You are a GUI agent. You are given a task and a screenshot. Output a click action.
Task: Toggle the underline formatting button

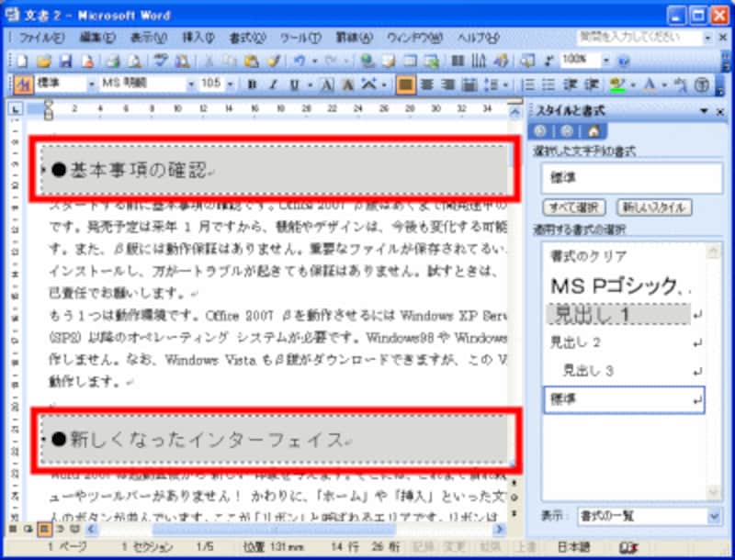click(293, 84)
